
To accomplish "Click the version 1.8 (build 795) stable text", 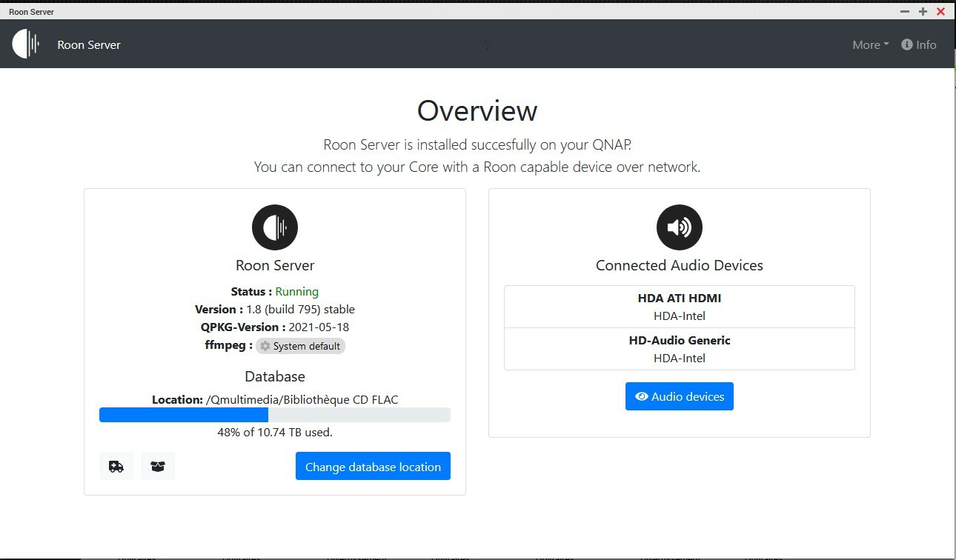I will tap(301, 310).
